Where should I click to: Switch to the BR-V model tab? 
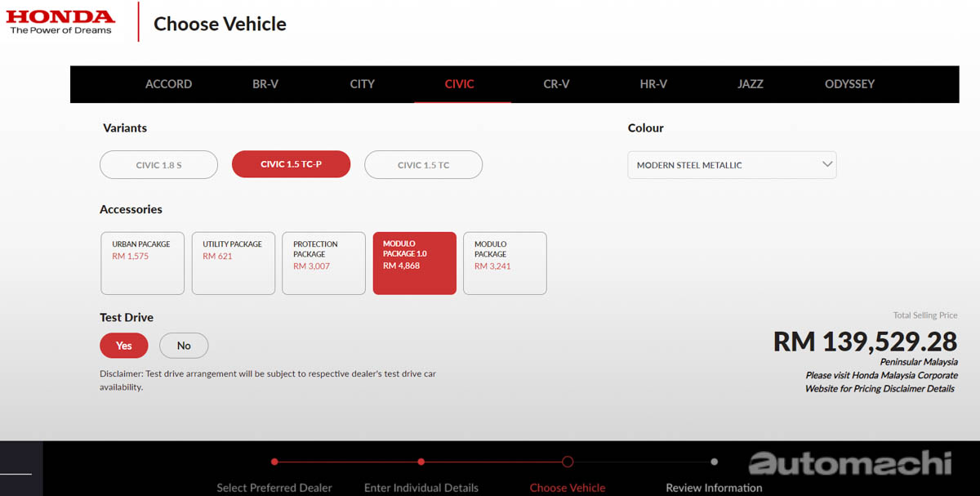(265, 84)
